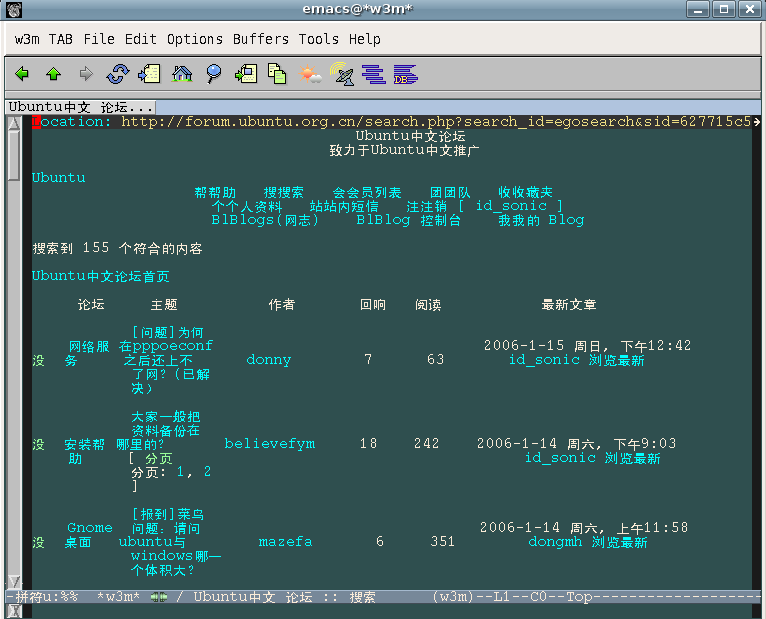Open the 站内短信 messages link
Image resolution: width=766 pixels, height=619 pixels.
344,206
